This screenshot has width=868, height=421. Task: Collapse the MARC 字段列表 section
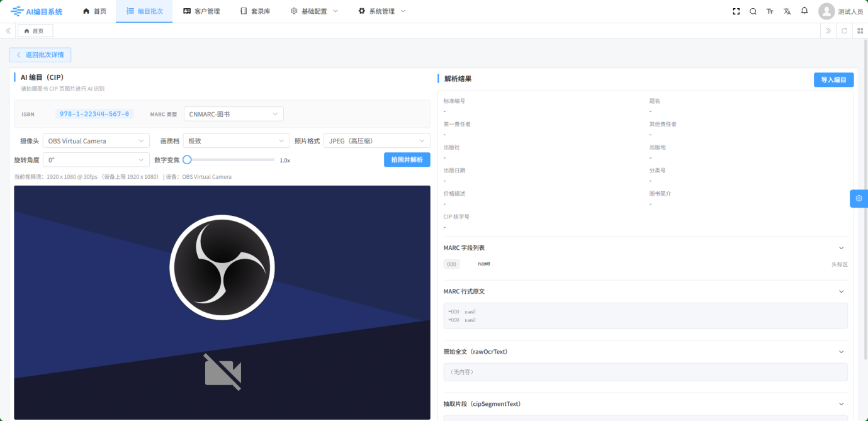(841, 248)
